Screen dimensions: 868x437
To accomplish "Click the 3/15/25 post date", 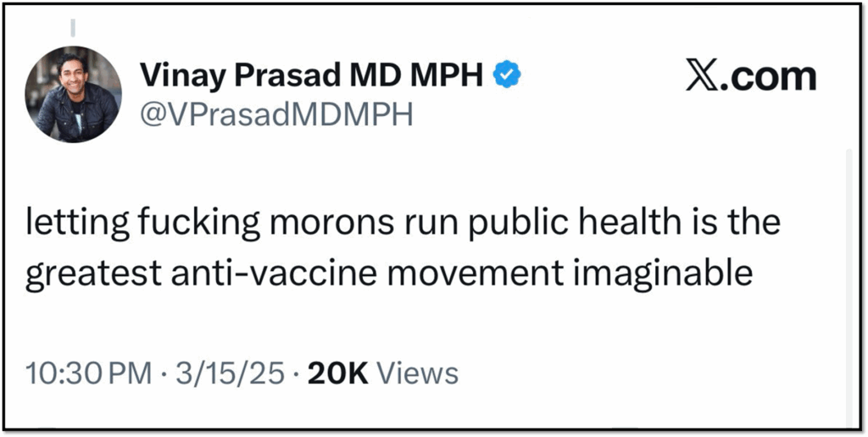I will coord(226,373).
